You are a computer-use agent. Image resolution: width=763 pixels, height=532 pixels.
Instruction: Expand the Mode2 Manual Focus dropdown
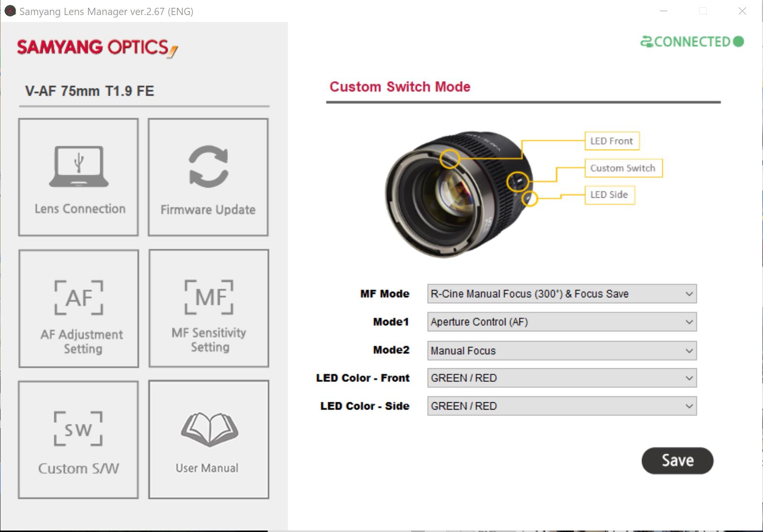click(x=561, y=351)
